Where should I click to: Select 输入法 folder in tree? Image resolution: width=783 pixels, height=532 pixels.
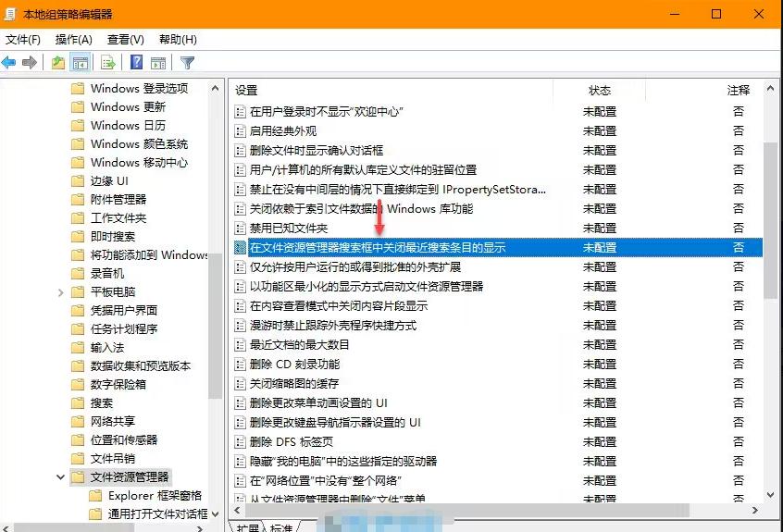click(x=107, y=347)
